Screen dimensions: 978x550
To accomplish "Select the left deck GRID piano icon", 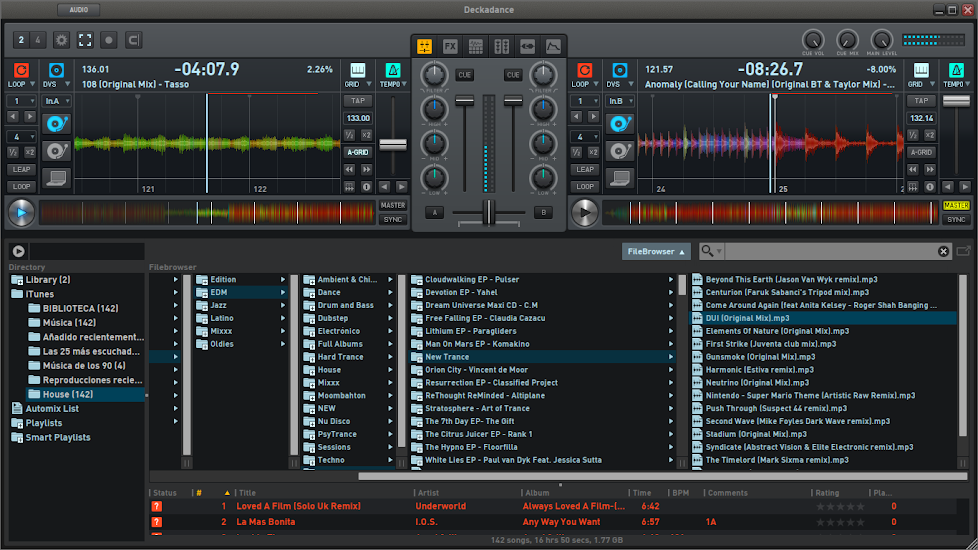I will pos(357,71).
